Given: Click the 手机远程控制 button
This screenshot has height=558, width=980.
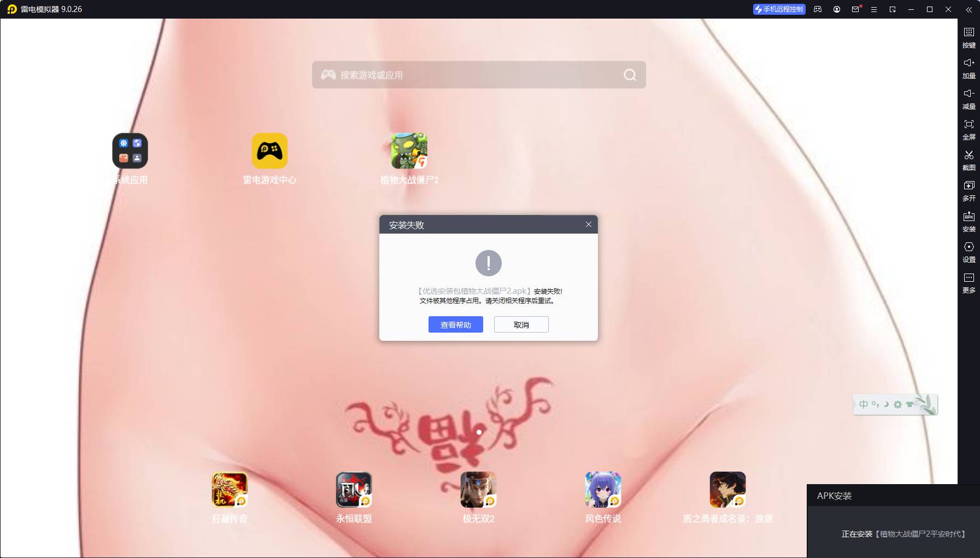Looking at the screenshot, I should (x=779, y=9).
